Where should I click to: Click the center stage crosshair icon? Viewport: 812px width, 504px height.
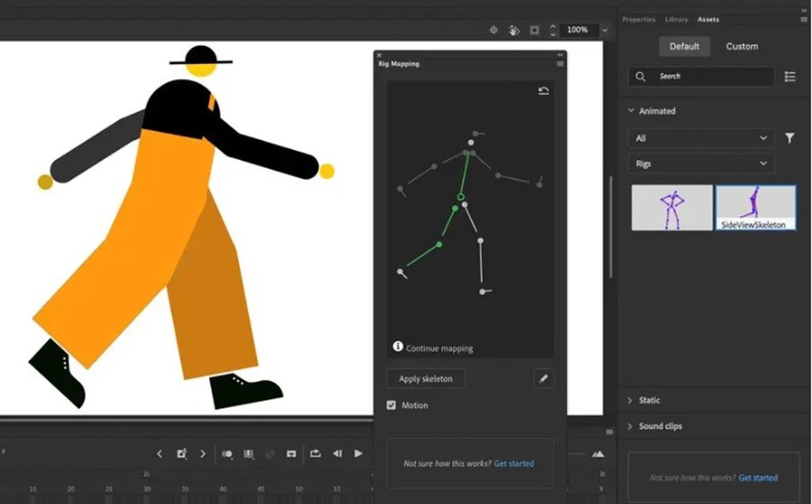coord(494,30)
